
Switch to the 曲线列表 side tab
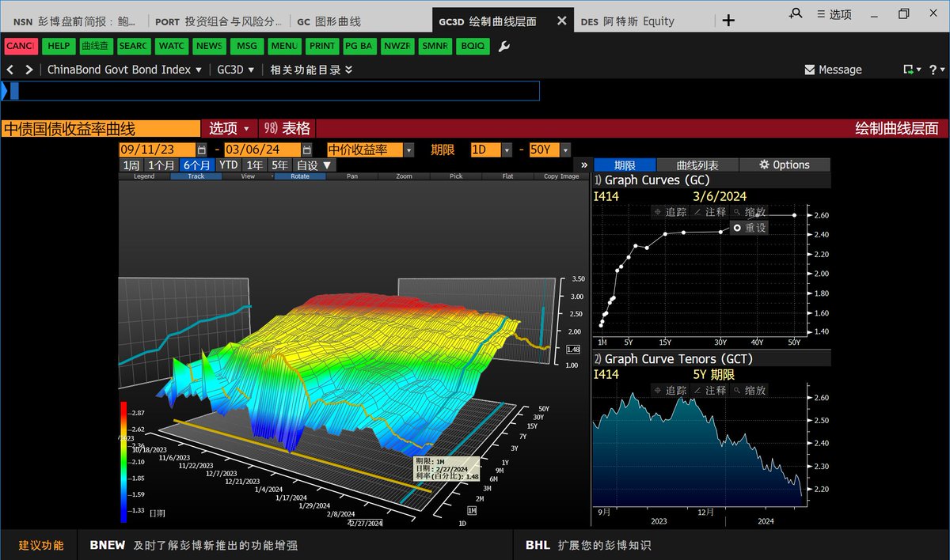point(697,165)
